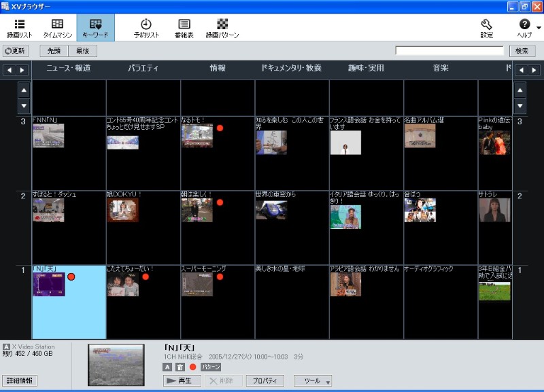544x392 pixels.
Task: Click the keyword search input field
Action: tap(449, 51)
